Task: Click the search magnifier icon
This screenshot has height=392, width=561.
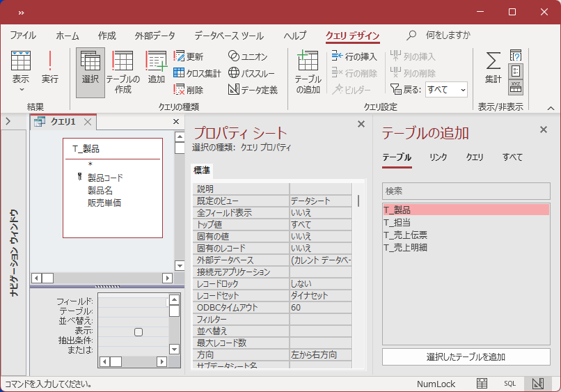Action: pyautogui.click(x=411, y=35)
